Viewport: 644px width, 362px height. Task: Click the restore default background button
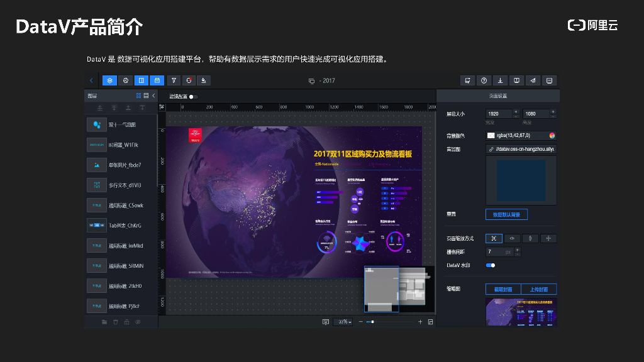[506, 214]
